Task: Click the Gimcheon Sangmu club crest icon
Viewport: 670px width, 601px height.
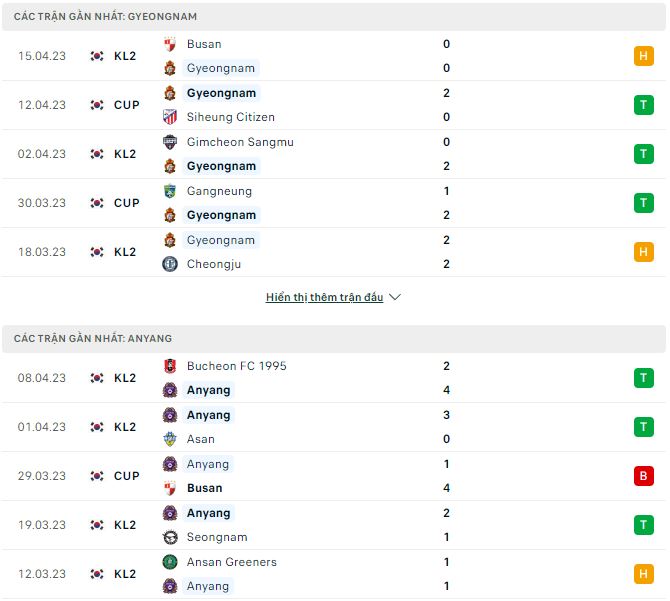Action: pyautogui.click(x=170, y=142)
